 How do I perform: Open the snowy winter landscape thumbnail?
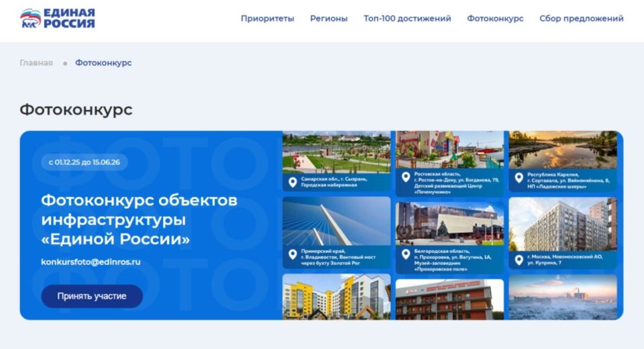pos(562,296)
